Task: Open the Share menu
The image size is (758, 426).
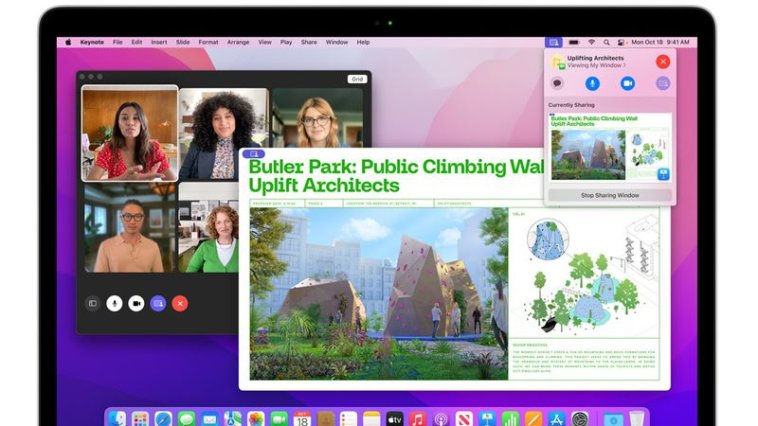Action: pyautogui.click(x=309, y=43)
